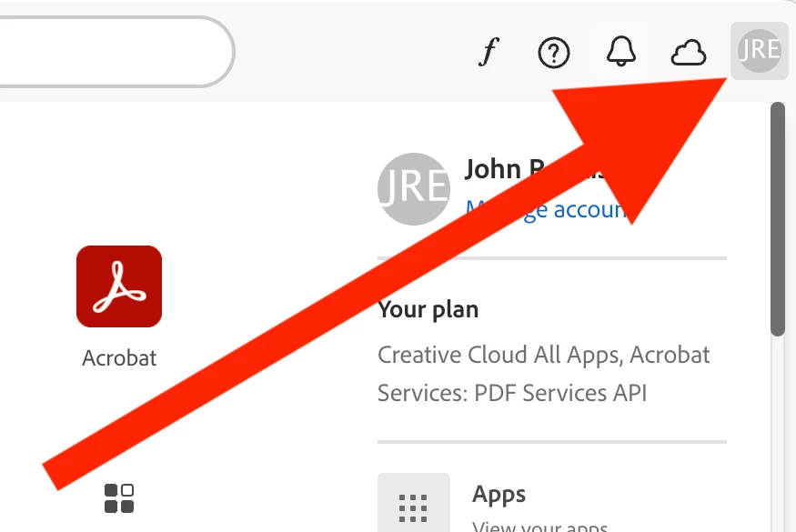Open the help question mark icon
Image resolution: width=796 pixels, height=532 pixels.
tap(554, 52)
